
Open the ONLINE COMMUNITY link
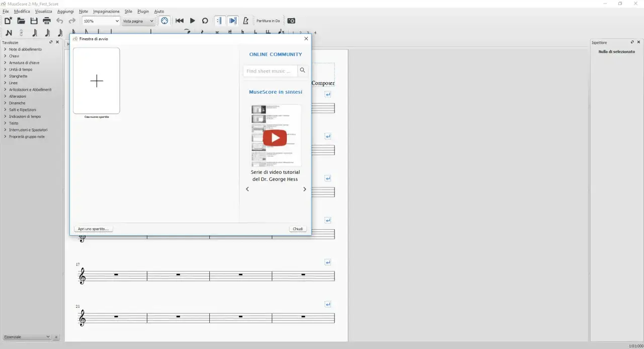click(x=276, y=54)
